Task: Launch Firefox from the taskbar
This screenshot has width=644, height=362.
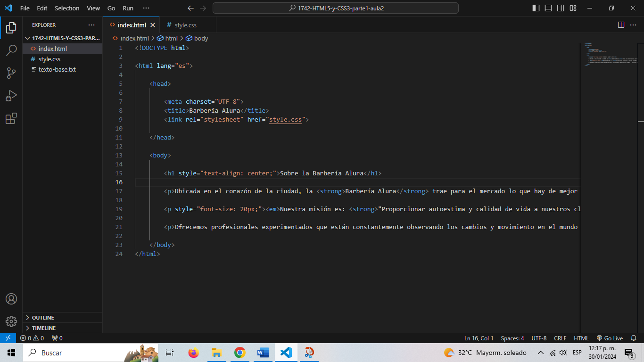Action: pos(193,353)
